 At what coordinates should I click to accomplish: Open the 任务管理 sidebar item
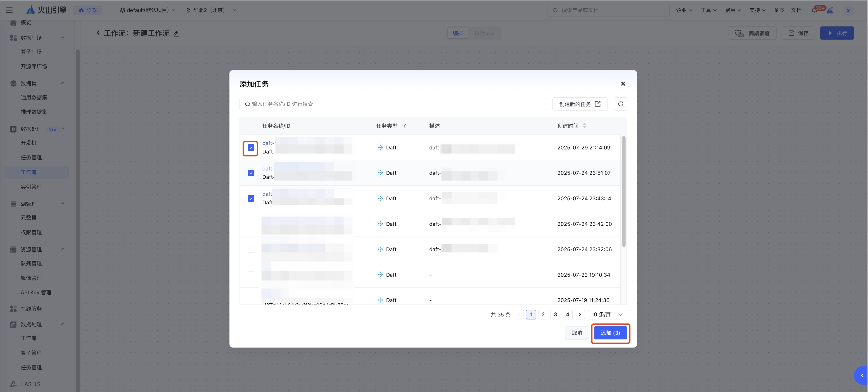click(x=31, y=158)
